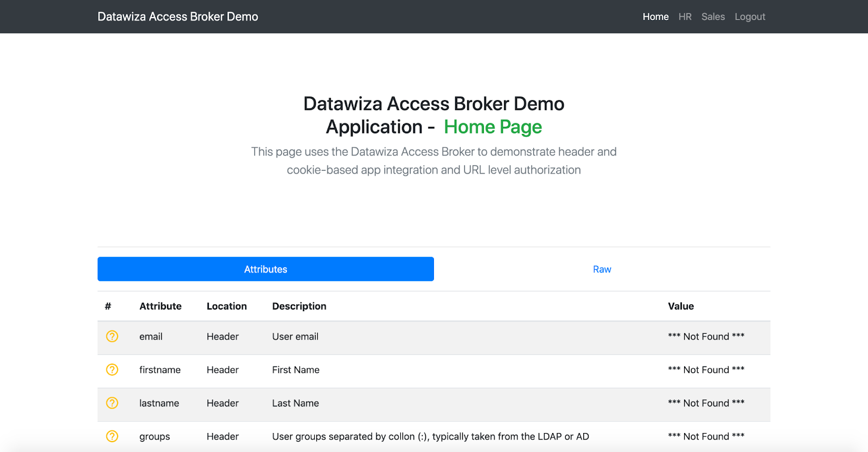Click the question mark icon beside firstname
This screenshot has height=452, width=868.
[x=112, y=370]
